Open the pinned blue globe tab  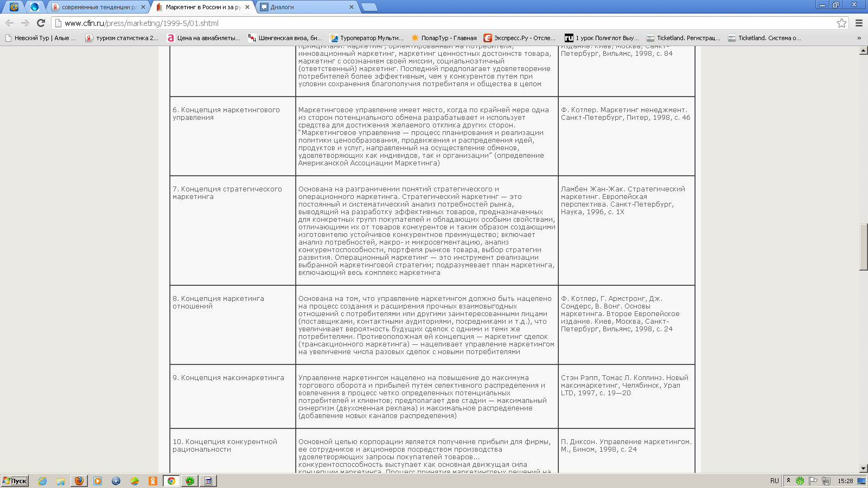click(35, 7)
